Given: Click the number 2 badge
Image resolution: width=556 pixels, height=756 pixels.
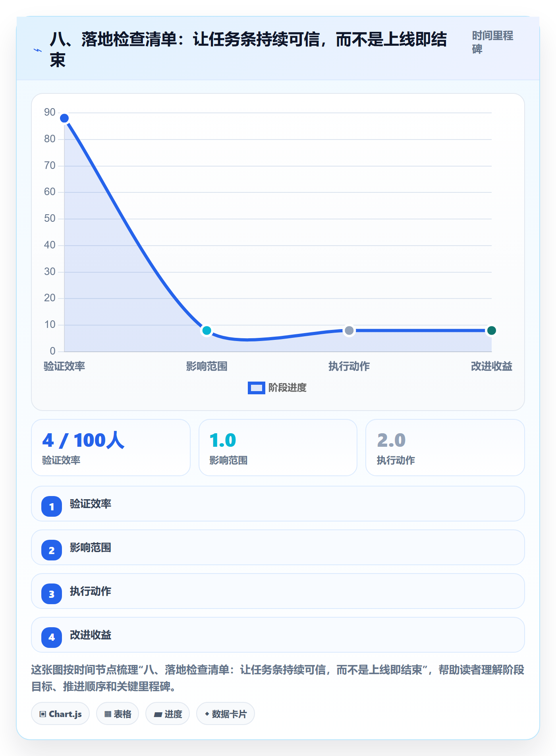Looking at the screenshot, I should 52,550.
